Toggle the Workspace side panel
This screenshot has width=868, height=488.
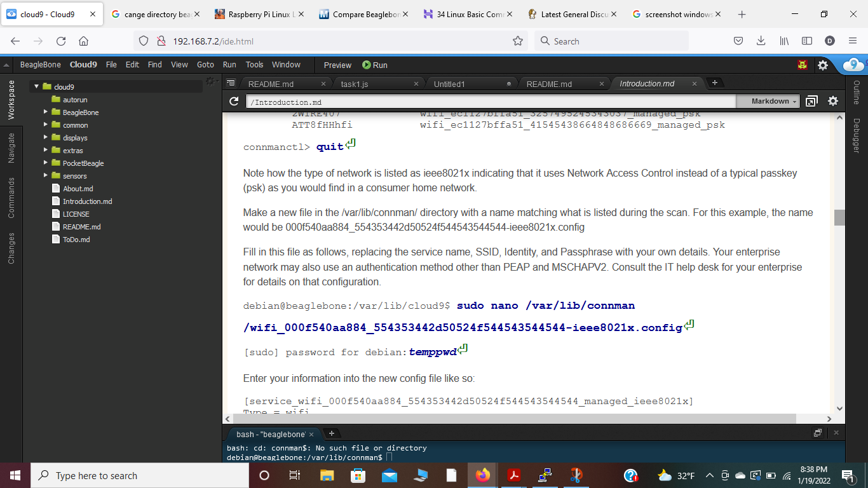point(11,100)
